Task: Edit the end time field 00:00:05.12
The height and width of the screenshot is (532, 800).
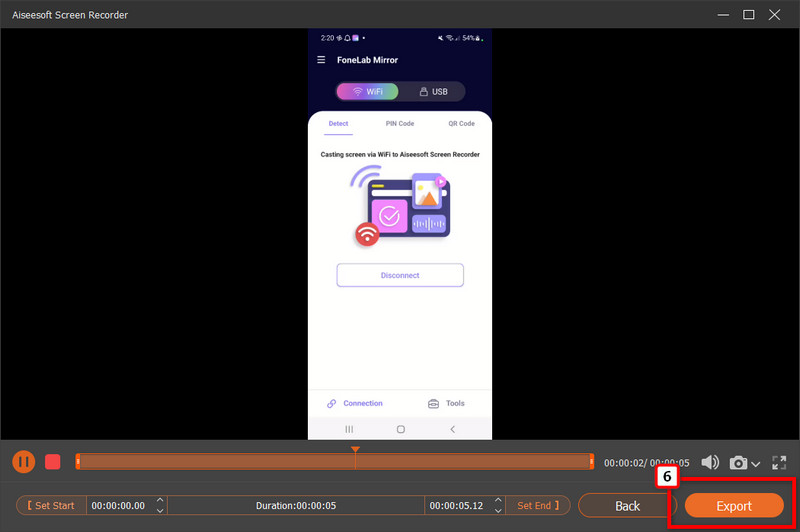Action: [x=457, y=505]
